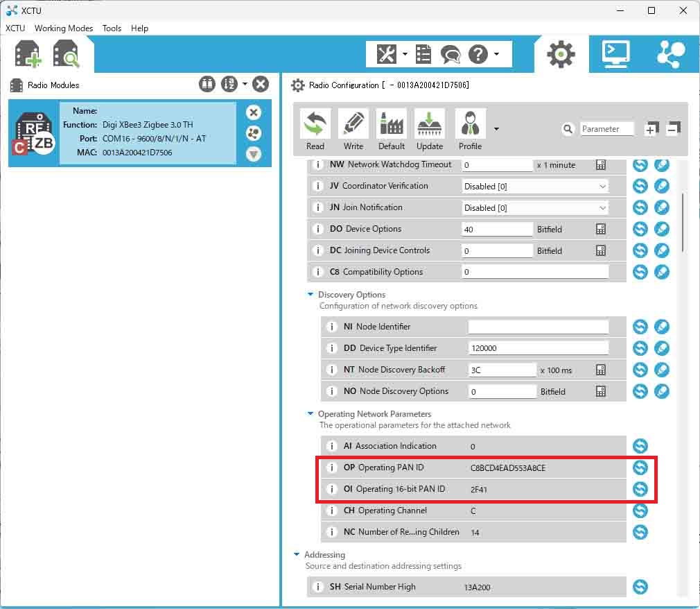Refresh the OP Operating PAN ID value
This screenshot has height=609, width=700.
[x=640, y=468]
